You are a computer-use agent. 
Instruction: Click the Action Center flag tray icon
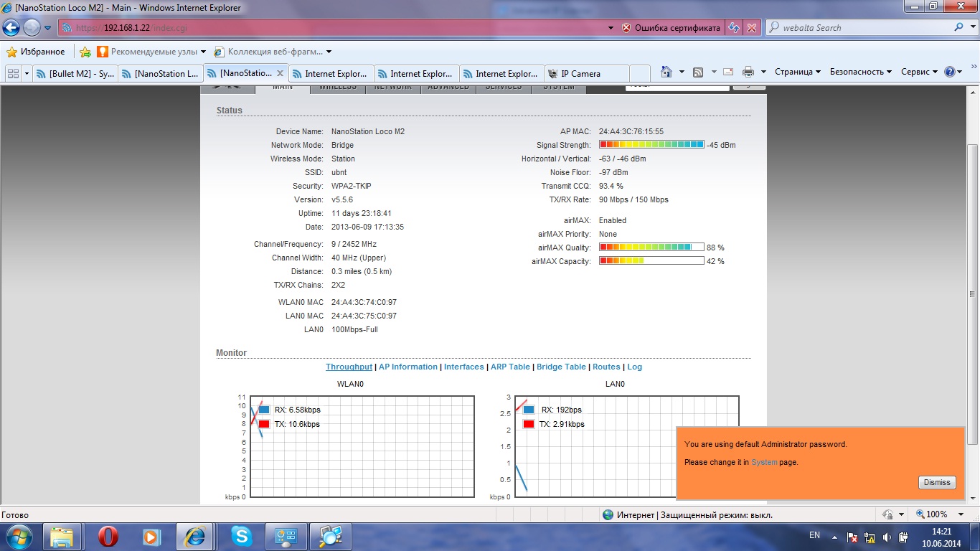tap(853, 537)
